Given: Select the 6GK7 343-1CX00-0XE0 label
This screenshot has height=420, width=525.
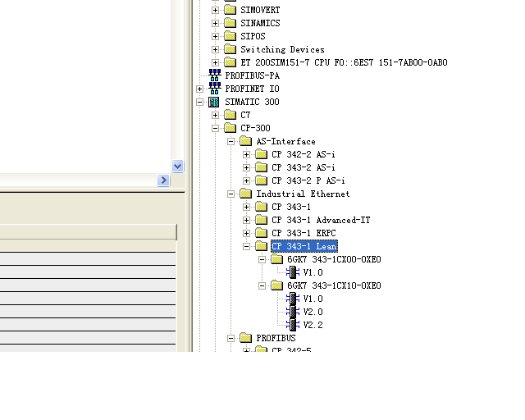Looking at the screenshot, I should [334, 259].
